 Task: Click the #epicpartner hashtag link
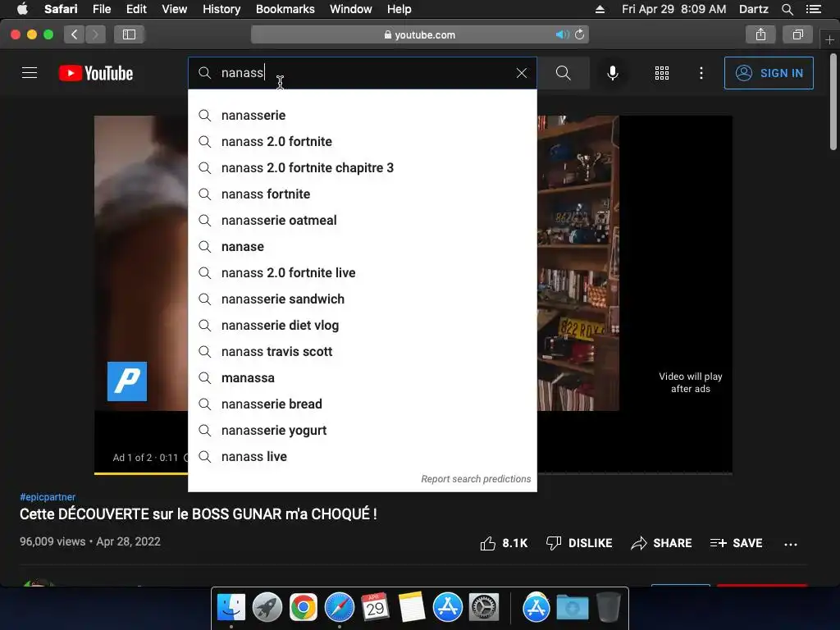(48, 496)
